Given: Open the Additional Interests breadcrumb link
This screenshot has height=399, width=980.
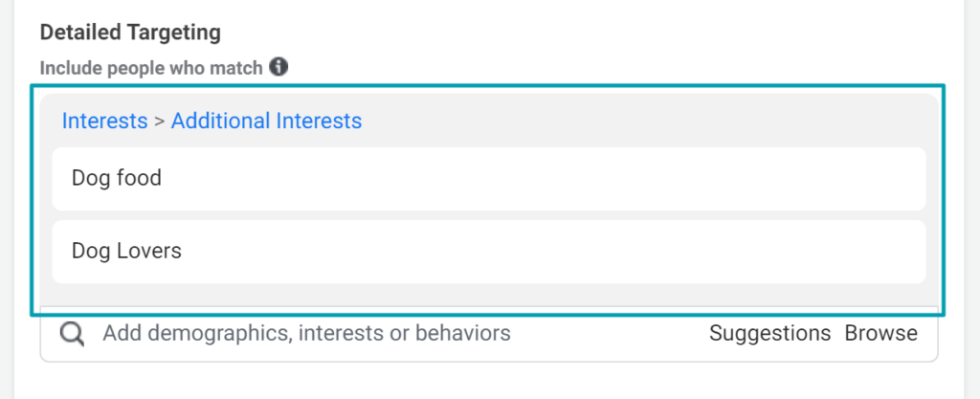Looking at the screenshot, I should [266, 121].
